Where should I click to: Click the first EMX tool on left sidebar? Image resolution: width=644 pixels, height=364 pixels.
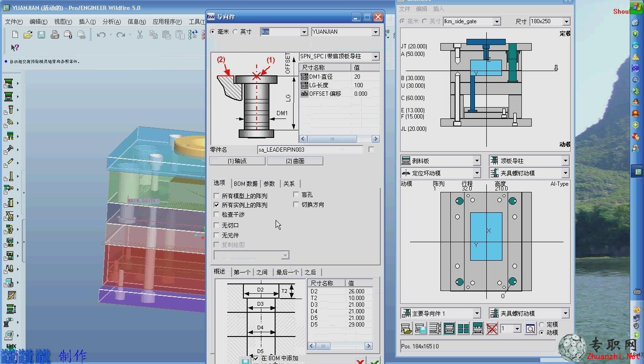coord(9,84)
